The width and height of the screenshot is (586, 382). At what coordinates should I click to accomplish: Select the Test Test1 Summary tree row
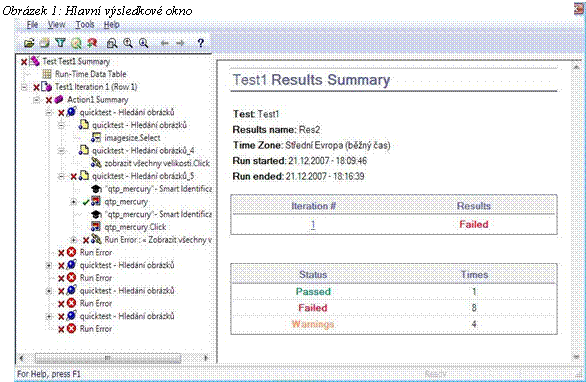(x=76, y=61)
